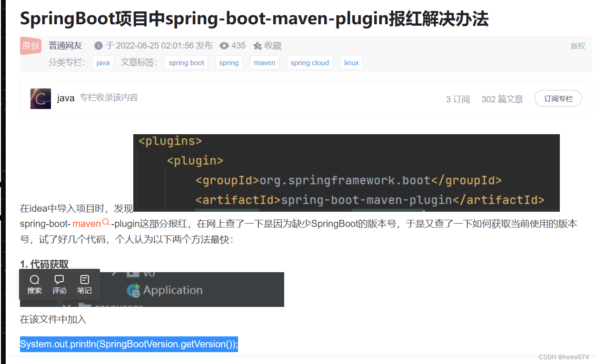Click the 原创 original badge

pyautogui.click(x=31, y=46)
